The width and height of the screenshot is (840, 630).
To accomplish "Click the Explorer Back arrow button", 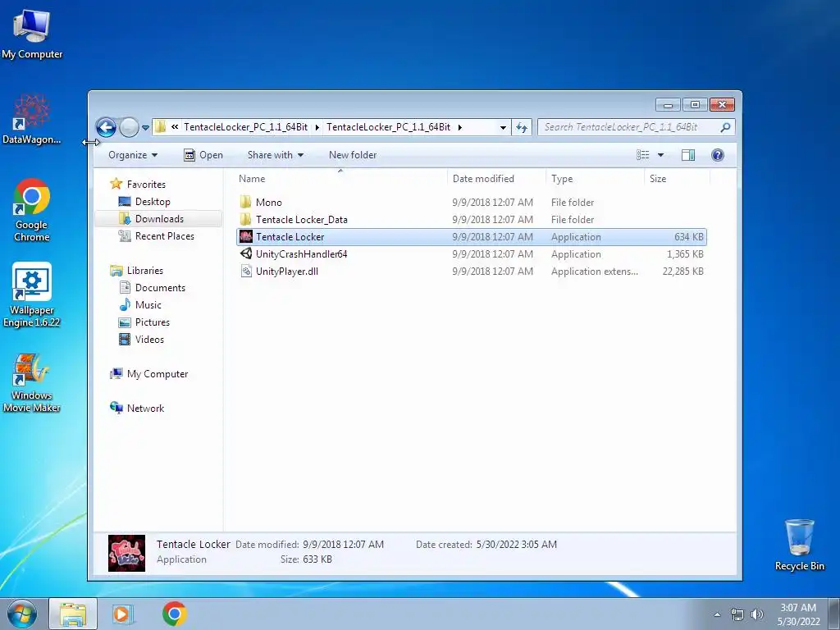I will (x=106, y=127).
